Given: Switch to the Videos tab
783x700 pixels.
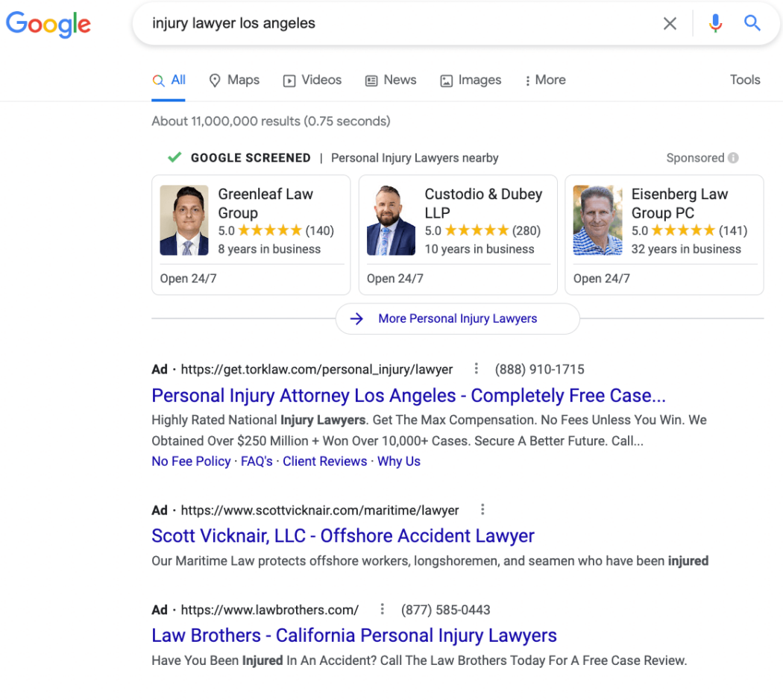Looking at the screenshot, I should [x=312, y=80].
